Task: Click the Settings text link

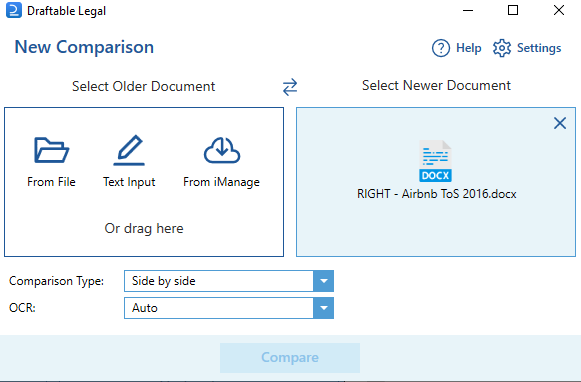Action: tap(539, 48)
